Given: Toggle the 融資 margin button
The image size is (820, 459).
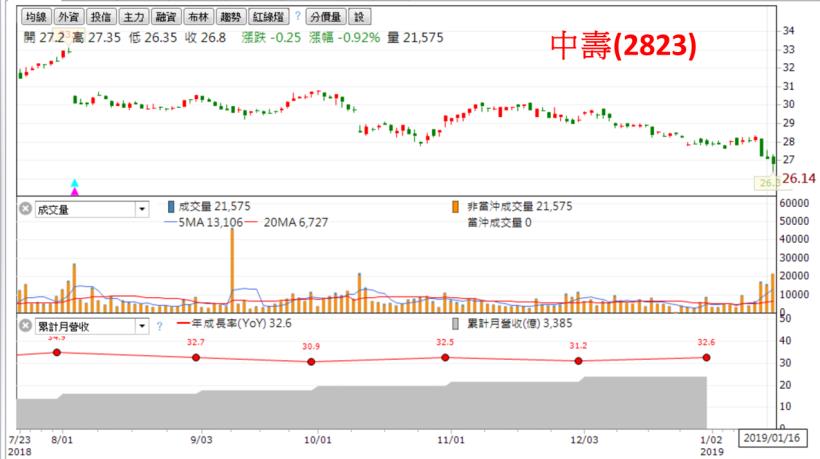Looking at the screenshot, I should (166, 17).
